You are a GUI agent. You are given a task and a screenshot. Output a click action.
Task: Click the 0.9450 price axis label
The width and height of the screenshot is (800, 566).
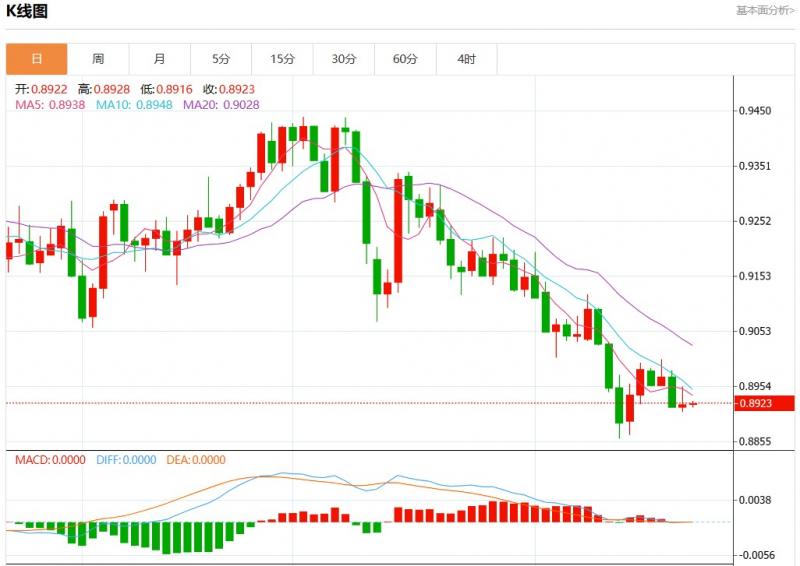coord(755,111)
